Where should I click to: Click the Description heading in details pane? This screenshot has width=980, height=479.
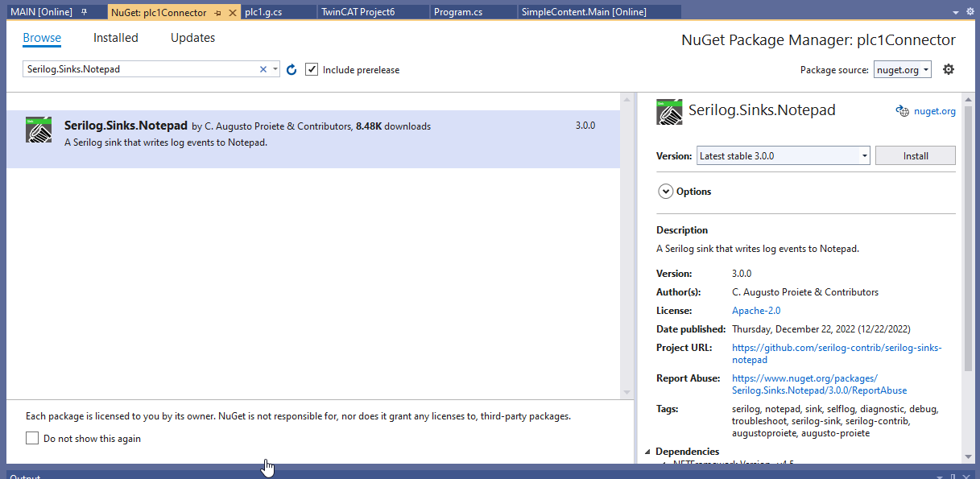point(682,230)
